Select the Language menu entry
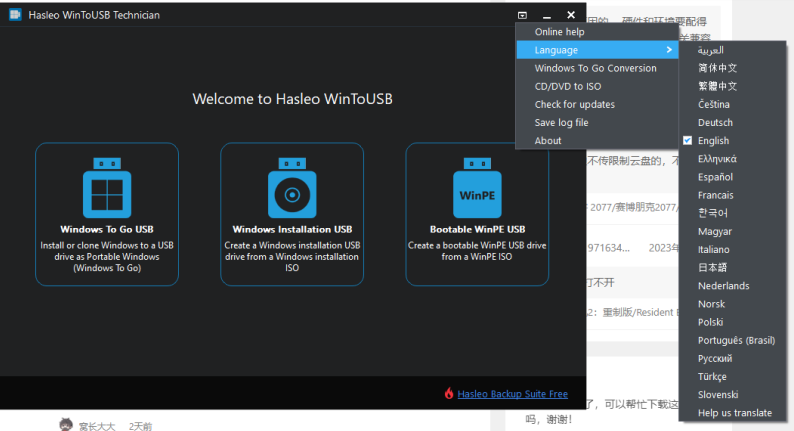The height and width of the screenshot is (431, 794). 597,50
